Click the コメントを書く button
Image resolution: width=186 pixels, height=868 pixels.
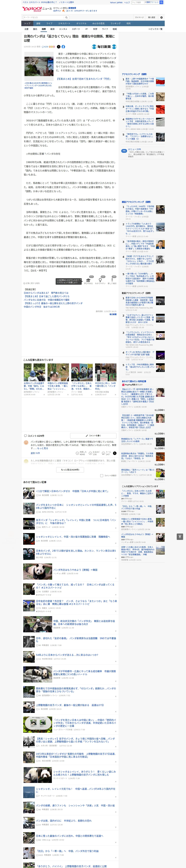pos(93,436)
